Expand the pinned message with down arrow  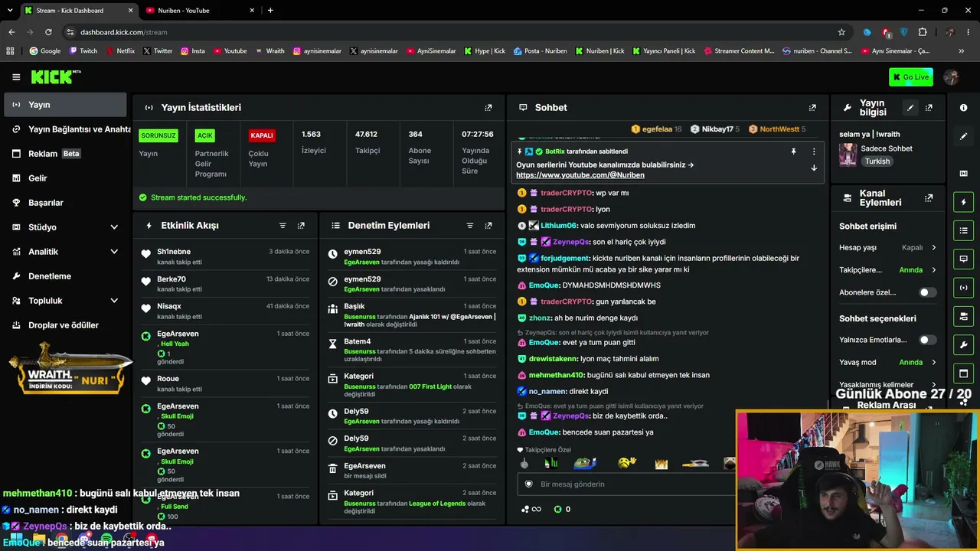click(x=814, y=168)
